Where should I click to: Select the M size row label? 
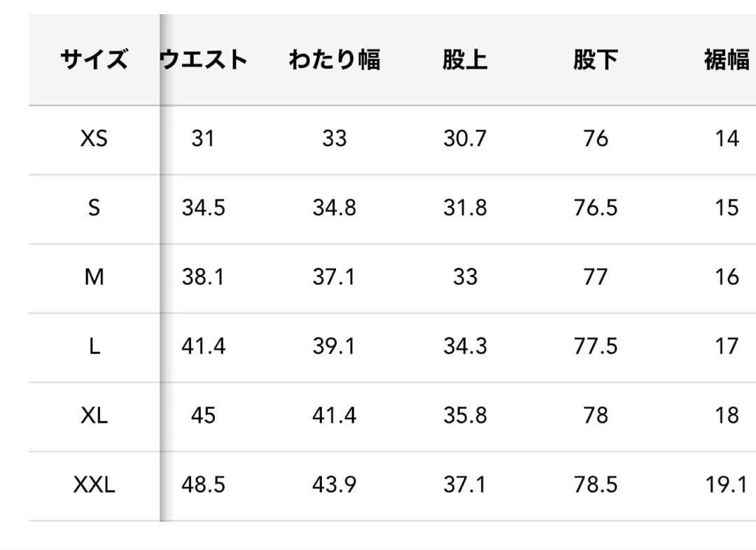94,277
